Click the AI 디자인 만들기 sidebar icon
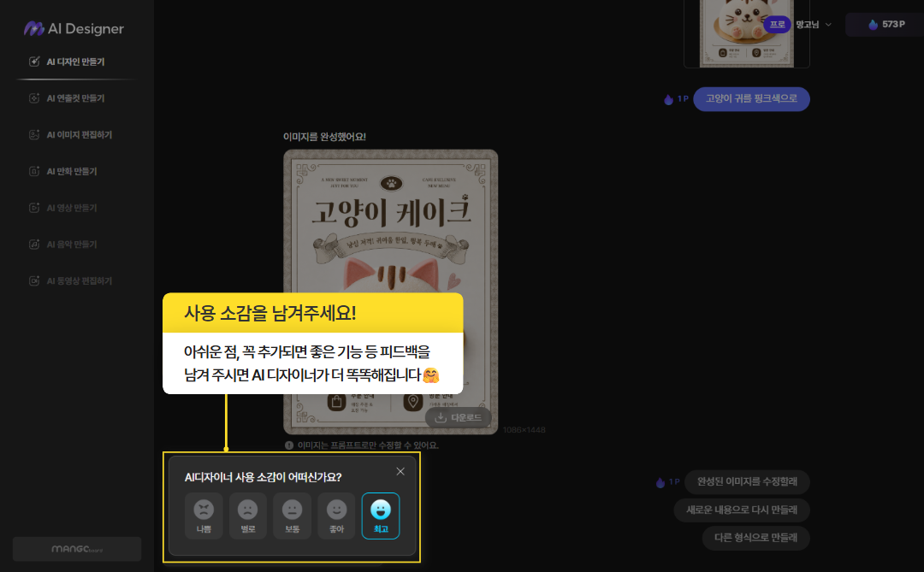The width and height of the screenshot is (924, 572). 34,62
